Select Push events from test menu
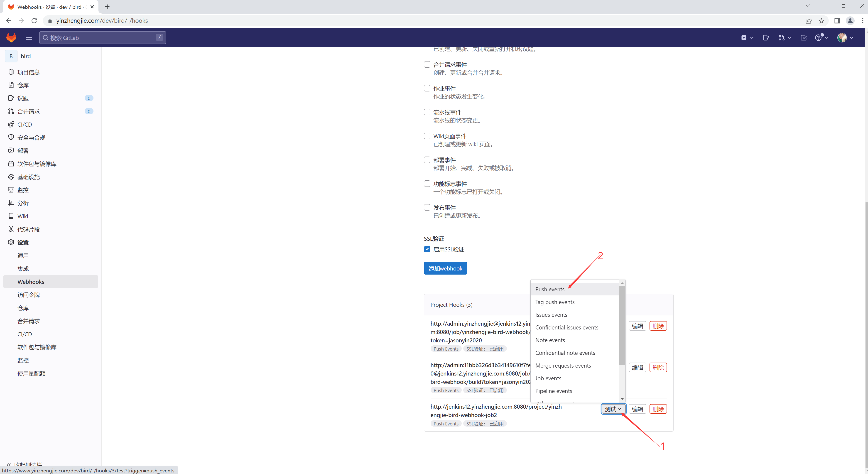Screen dimensions: 868x474 549,289
